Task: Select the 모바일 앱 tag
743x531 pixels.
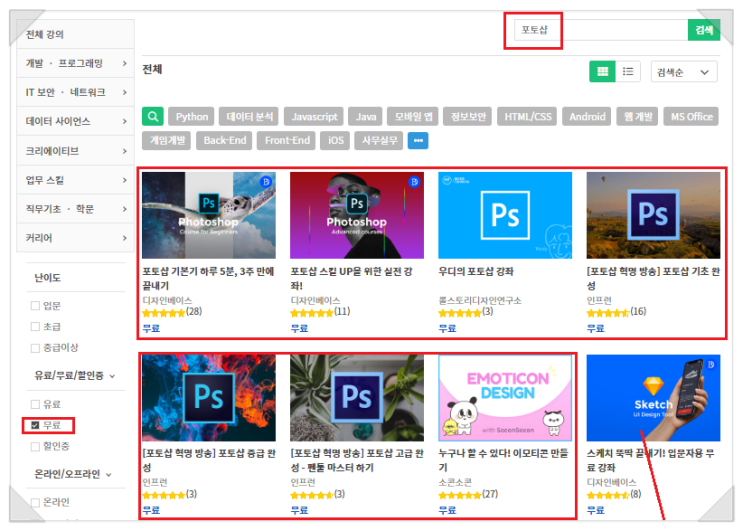Action: point(413,117)
